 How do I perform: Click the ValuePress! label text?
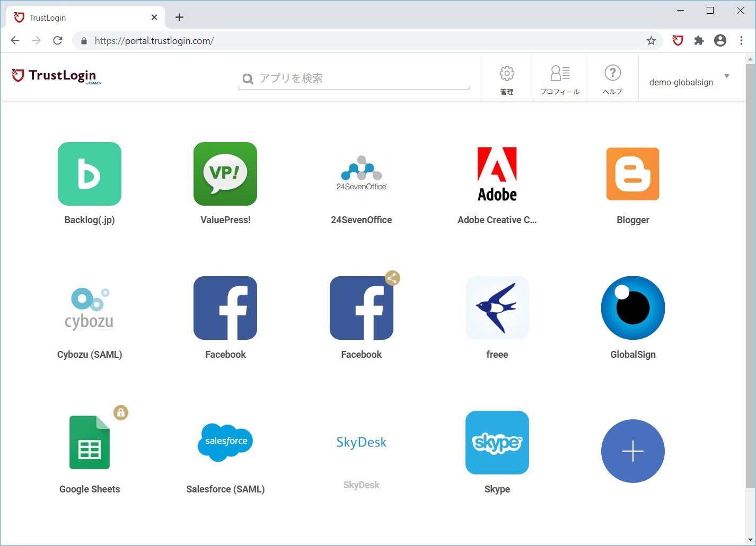point(225,220)
